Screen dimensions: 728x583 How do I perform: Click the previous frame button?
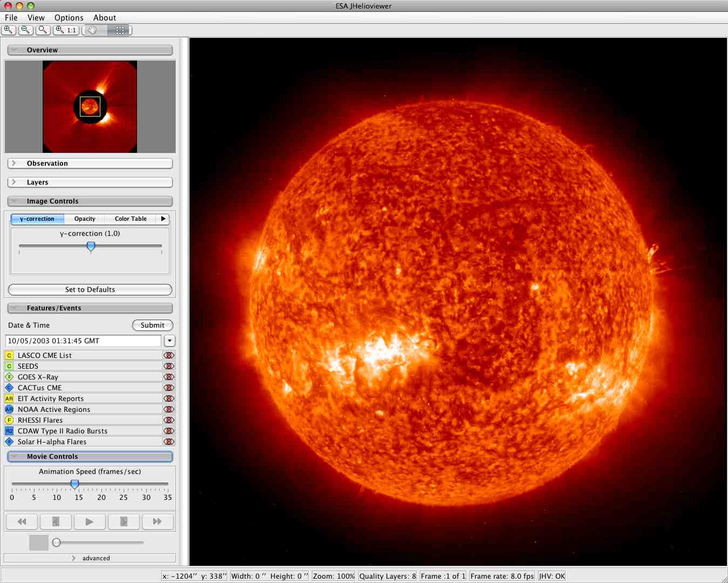[56, 521]
